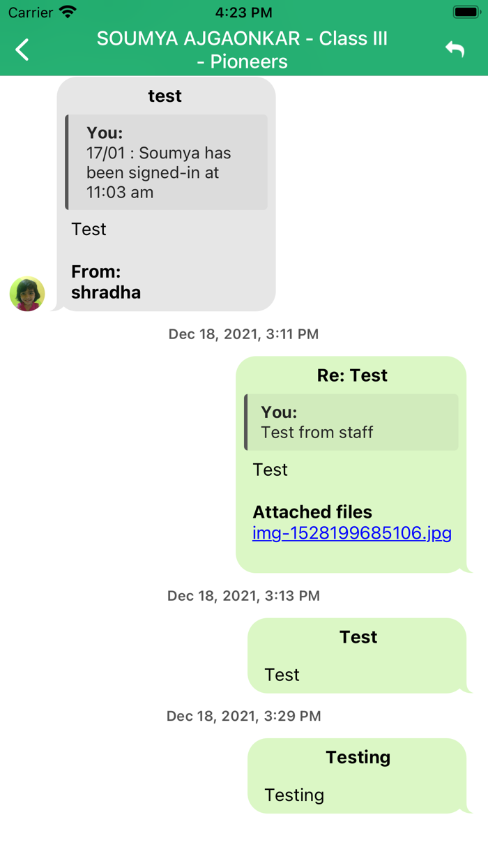Open attached file img-1528199685106.jpg
Image resolution: width=488 pixels, height=868 pixels.
[352, 533]
